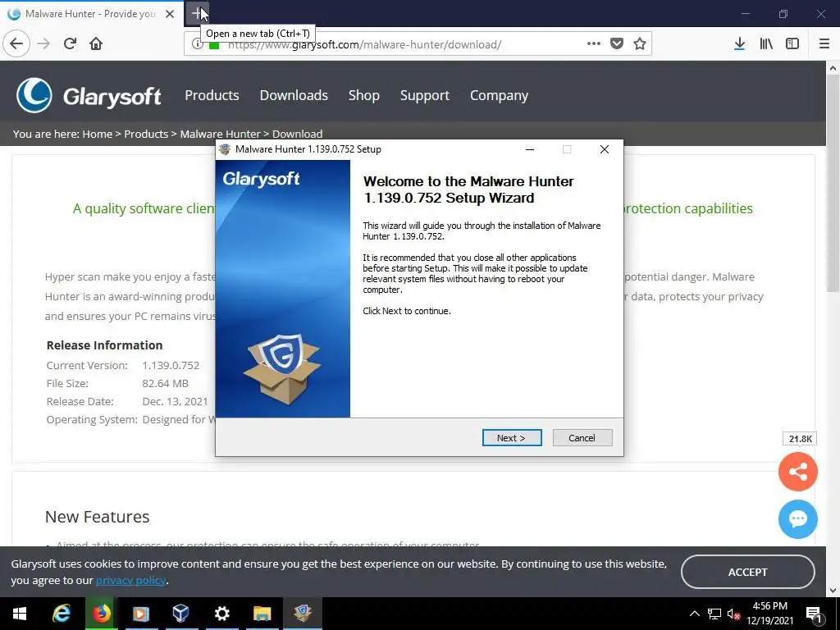Reload the page with refresh icon
The image size is (840, 630).
click(x=70, y=43)
